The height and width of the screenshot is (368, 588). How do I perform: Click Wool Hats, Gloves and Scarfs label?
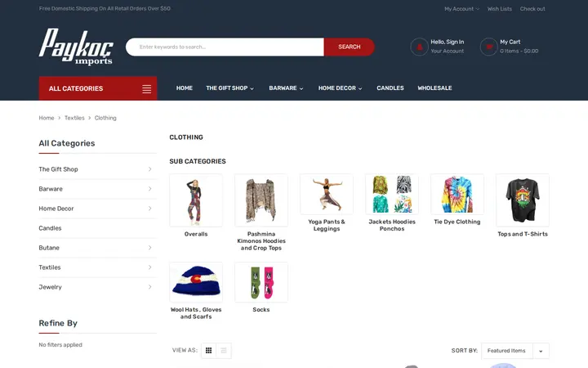[196, 313]
